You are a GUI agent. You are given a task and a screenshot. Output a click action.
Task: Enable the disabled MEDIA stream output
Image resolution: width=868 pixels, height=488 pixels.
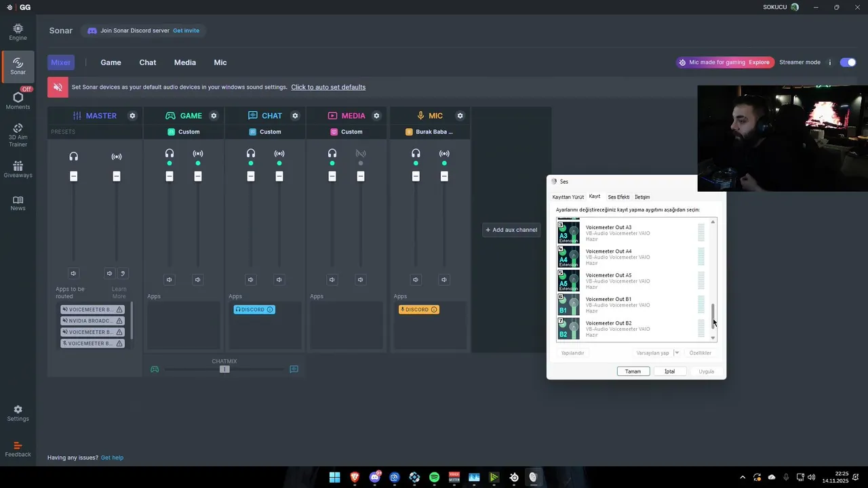point(361,154)
